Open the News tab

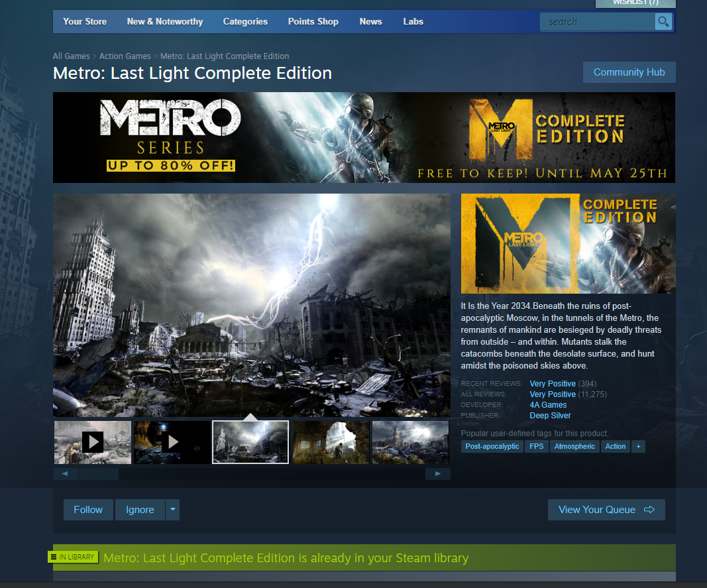370,21
